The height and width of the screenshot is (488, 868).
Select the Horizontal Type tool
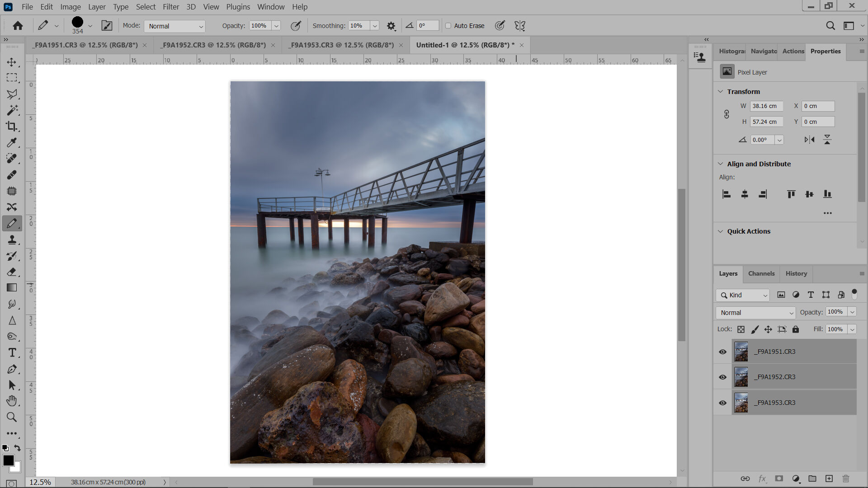point(12,352)
